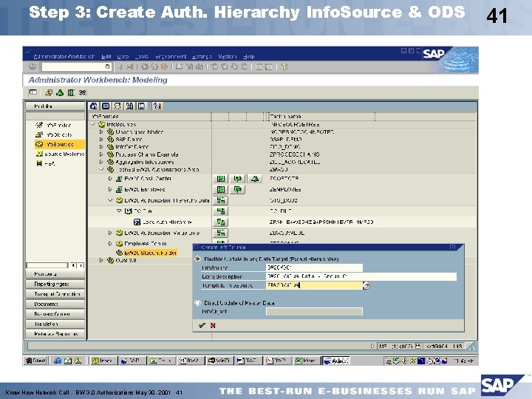Collapse the root InfoSources node
Image resolution: width=532 pixels, height=399 pixels.
click(x=92, y=125)
